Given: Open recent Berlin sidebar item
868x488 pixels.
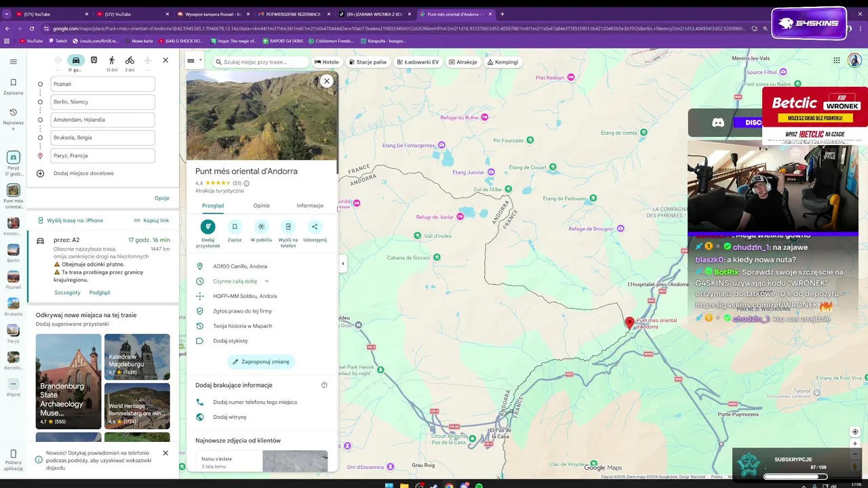Looking at the screenshot, I should coord(13,253).
